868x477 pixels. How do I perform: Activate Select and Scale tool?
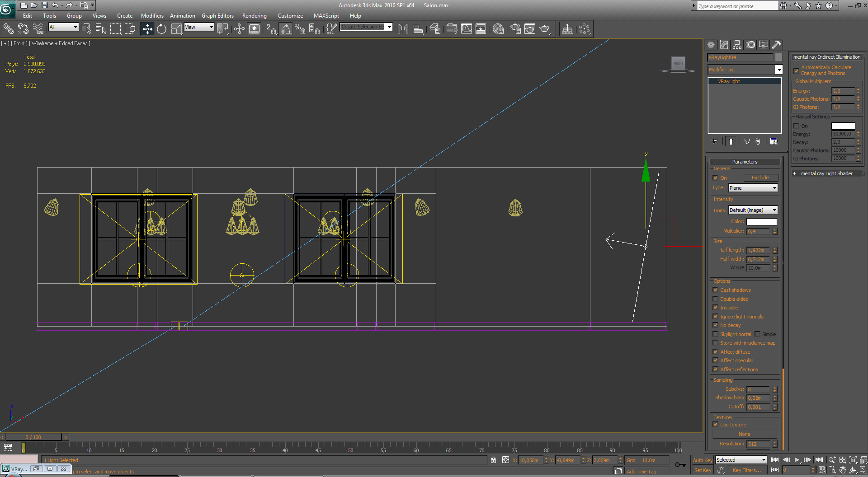(x=176, y=29)
